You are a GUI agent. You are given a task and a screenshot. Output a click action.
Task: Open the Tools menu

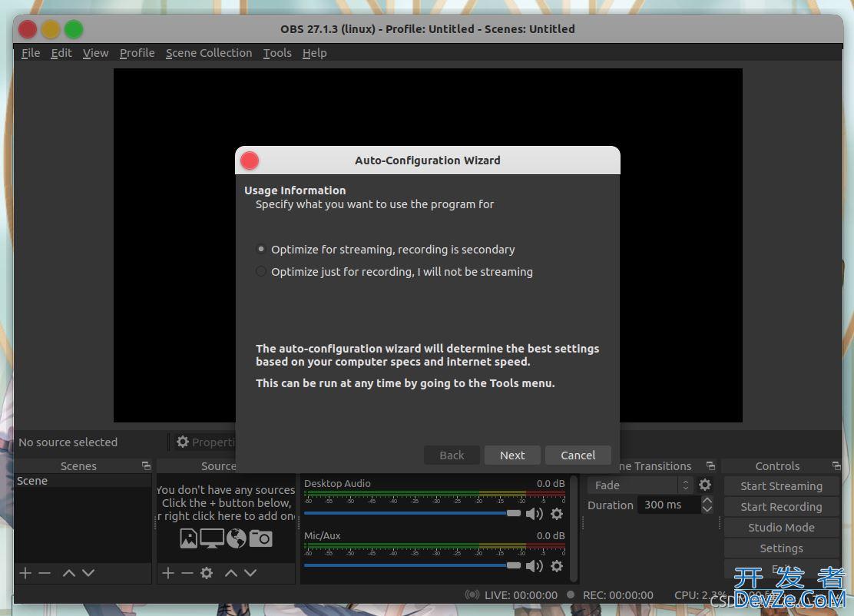(277, 53)
